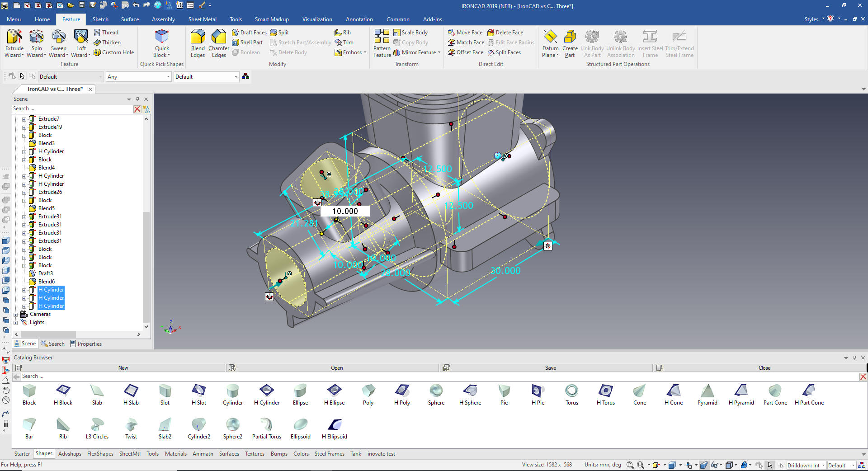Click the 10.000 dimension edit box

click(345, 211)
